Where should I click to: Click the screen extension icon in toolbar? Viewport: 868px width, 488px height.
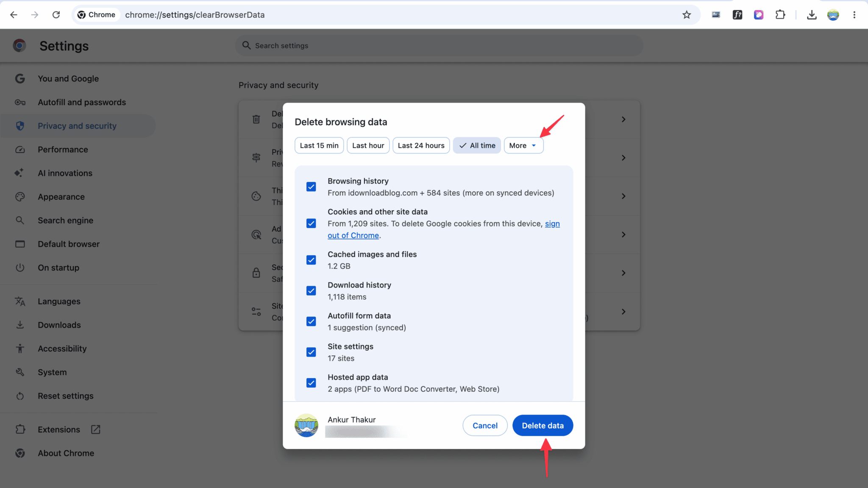tap(716, 15)
